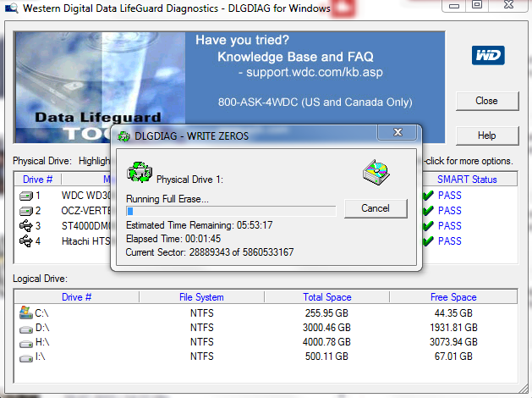Click the 800-ASK-4WDC phone number text
Viewport: 532px width, 398px height.
pos(315,102)
